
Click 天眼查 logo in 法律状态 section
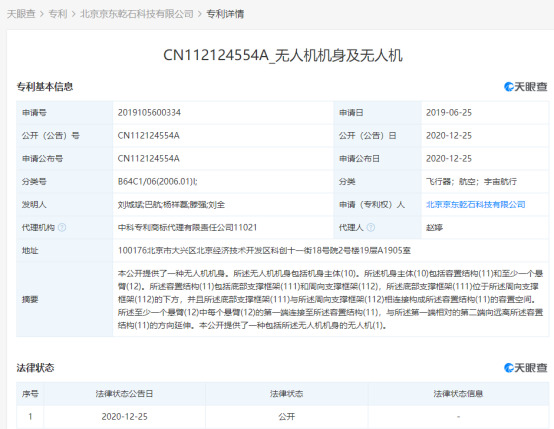[525, 368]
